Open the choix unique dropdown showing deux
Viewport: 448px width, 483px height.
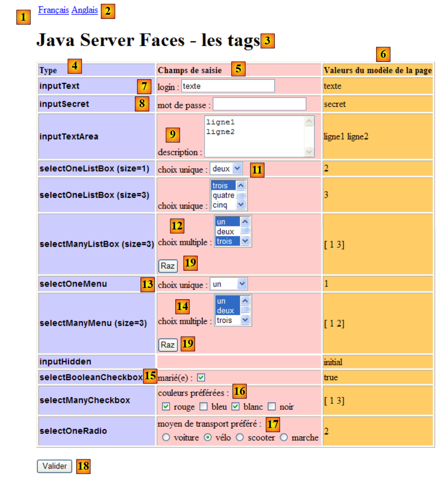[227, 169]
